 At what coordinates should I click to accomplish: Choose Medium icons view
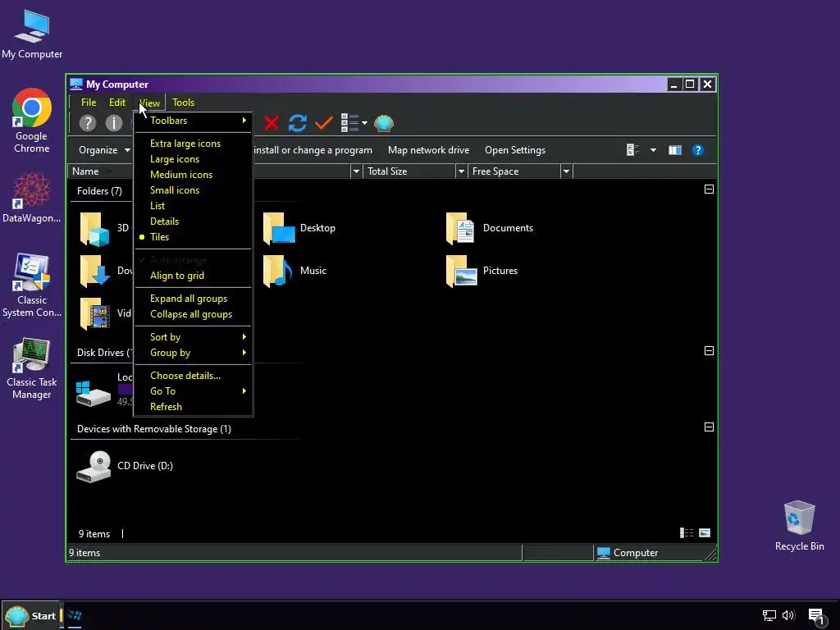click(x=194, y=175)
